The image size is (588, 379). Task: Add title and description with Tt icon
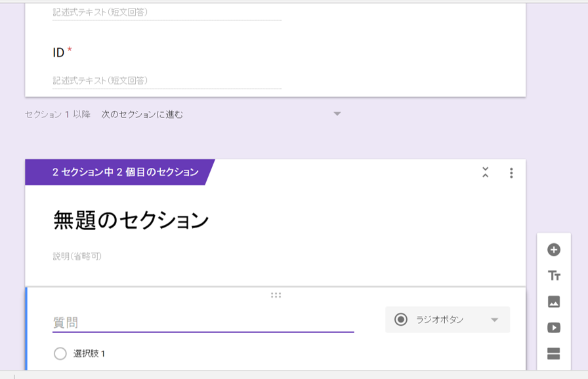click(x=554, y=275)
